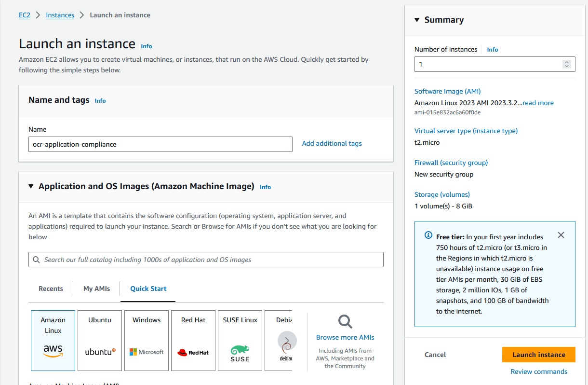Click the AMI catalog search field

pos(206,260)
